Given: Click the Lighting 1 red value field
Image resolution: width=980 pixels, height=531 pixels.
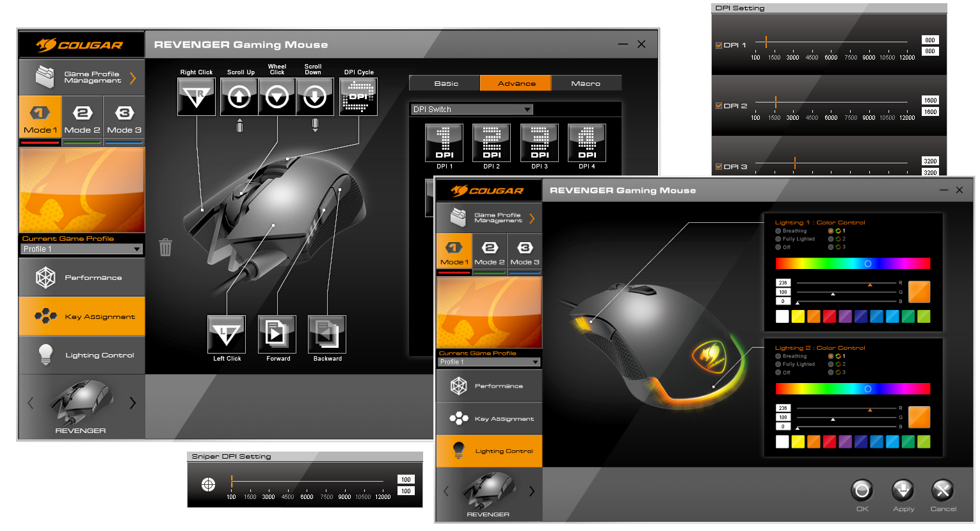Looking at the screenshot, I should (x=783, y=282).
